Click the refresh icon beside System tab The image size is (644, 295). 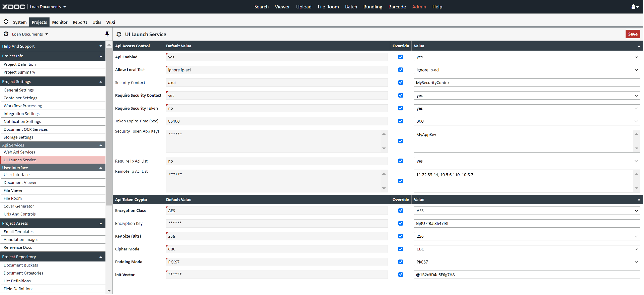[x=6, y=22]
